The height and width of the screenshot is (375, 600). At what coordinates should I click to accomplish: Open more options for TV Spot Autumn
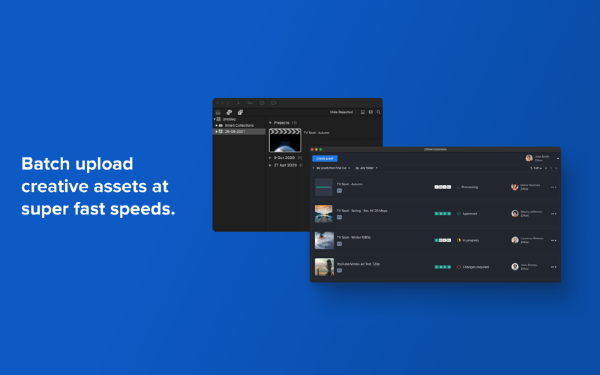(553, 188)
